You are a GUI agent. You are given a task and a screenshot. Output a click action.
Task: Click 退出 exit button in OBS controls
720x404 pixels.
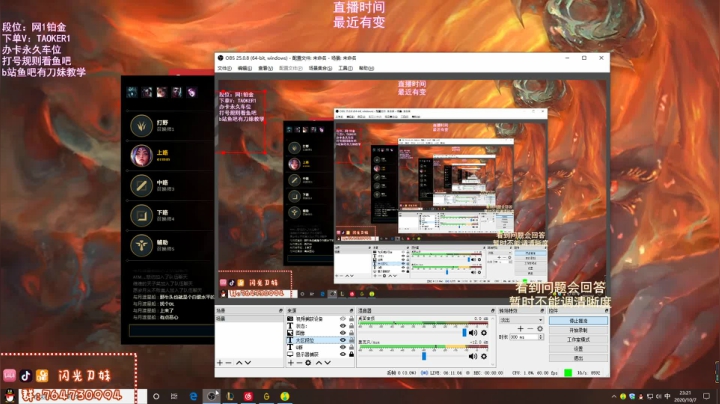578,358
